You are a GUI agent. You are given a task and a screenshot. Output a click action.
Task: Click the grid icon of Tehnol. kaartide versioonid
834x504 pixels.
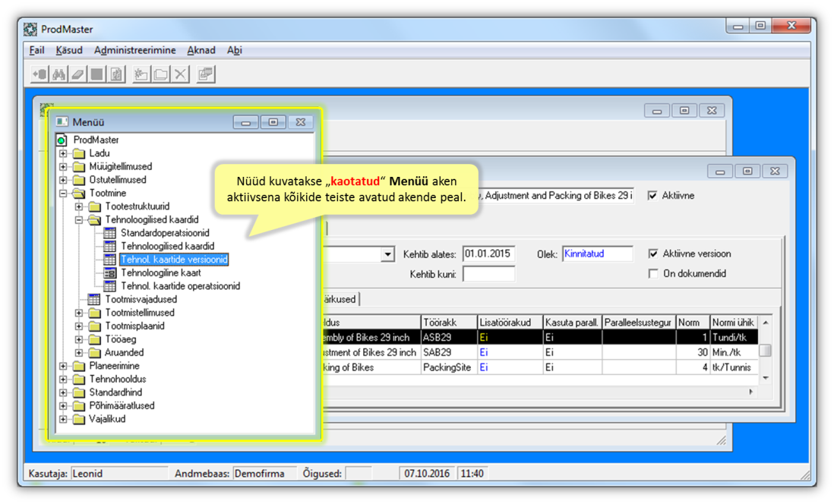109,260
